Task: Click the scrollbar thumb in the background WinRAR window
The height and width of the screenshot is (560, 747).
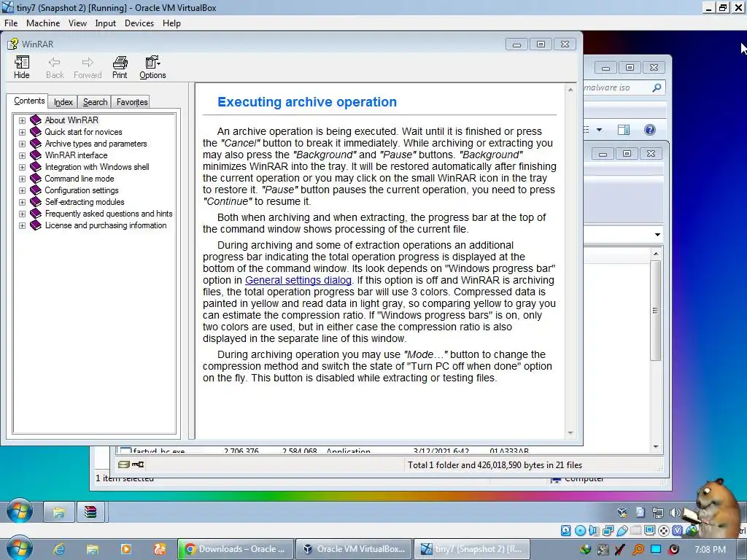Action: pyautogui.click(x=656, y=310)
